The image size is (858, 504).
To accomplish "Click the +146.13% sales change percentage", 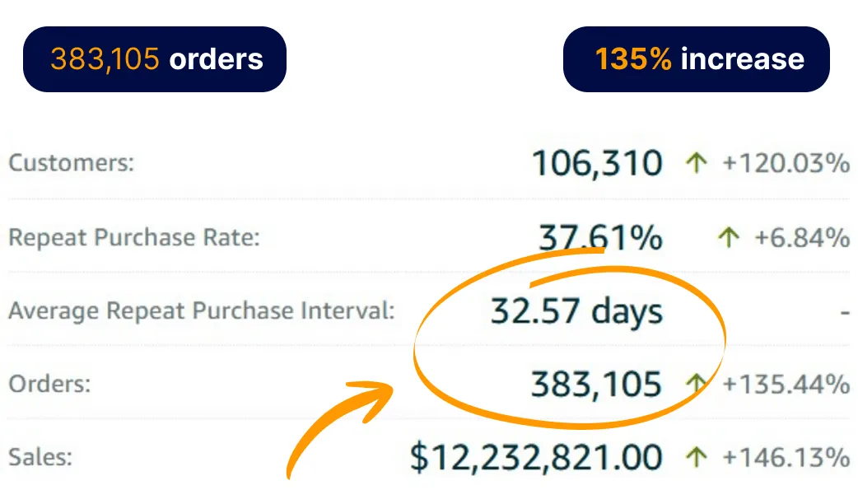I will (786, 458).
